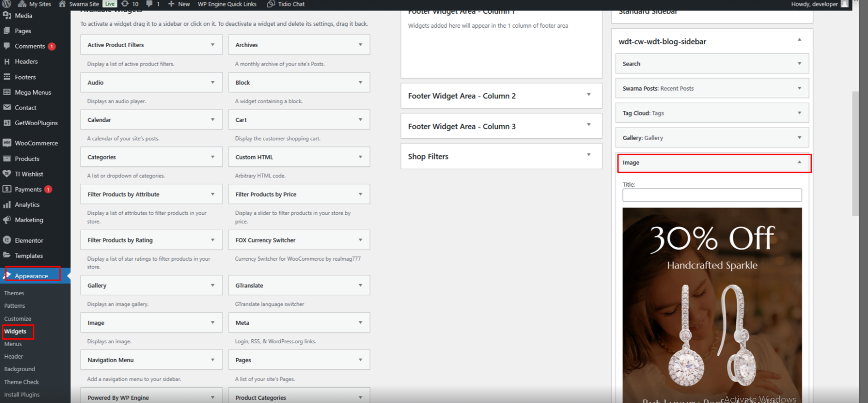This screenshot has width=868, height=403.
Task: Open the Background submenu item
Action: 19,369
